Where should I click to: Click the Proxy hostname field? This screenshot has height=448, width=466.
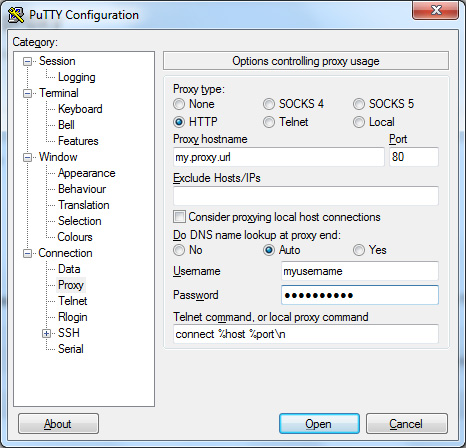(x=279, y=157)
